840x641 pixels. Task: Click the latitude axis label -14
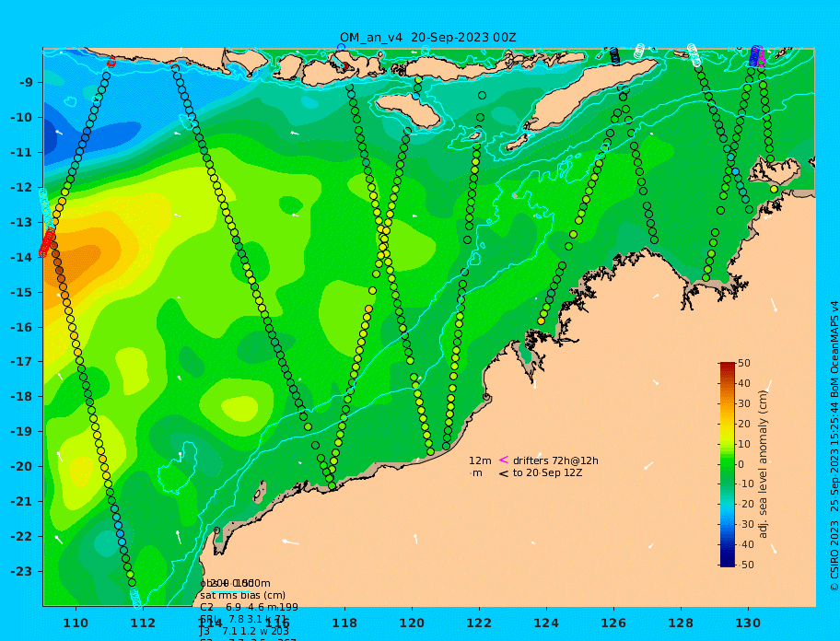(x=22, y=258)
